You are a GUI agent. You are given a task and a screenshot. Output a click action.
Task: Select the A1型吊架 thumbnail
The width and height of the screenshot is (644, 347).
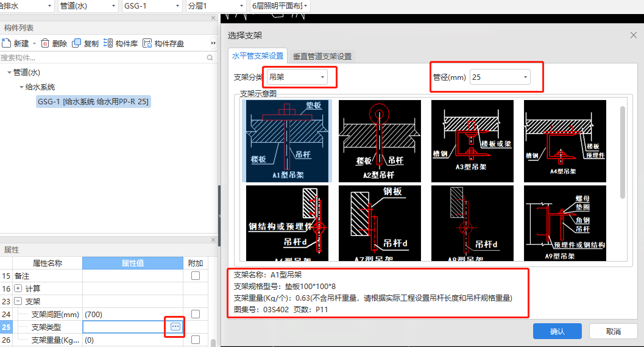[x=287, y=141]
